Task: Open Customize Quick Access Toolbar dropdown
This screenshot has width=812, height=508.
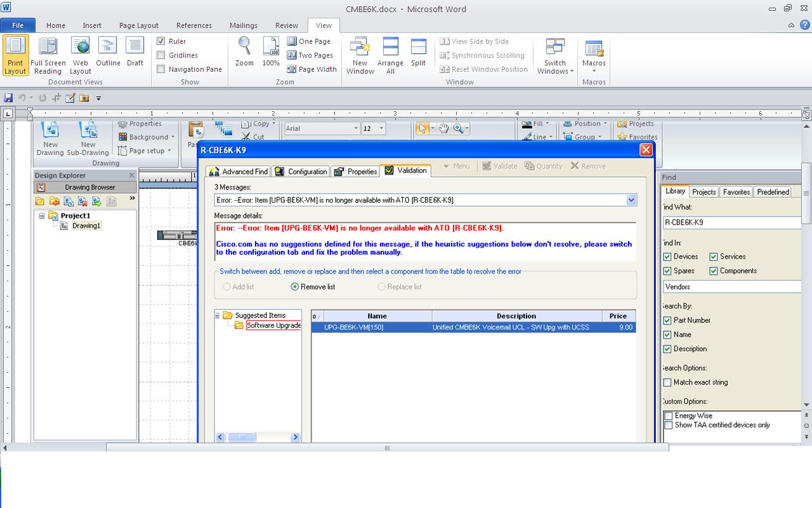Action: (98, 98)
